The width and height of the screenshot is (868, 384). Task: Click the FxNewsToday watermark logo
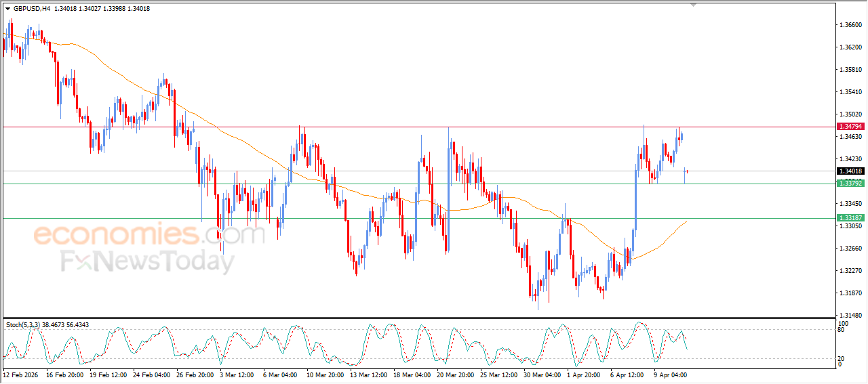point(148,261)
